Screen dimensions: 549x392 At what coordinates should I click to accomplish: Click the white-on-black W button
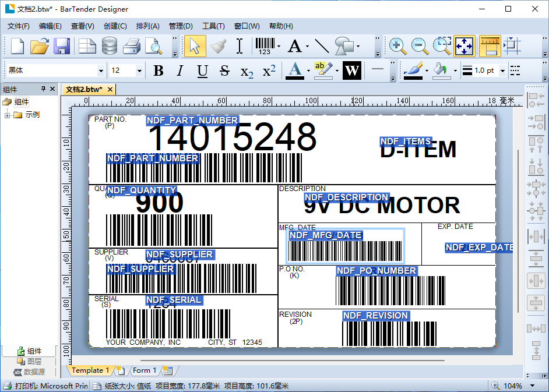point(352,70)
